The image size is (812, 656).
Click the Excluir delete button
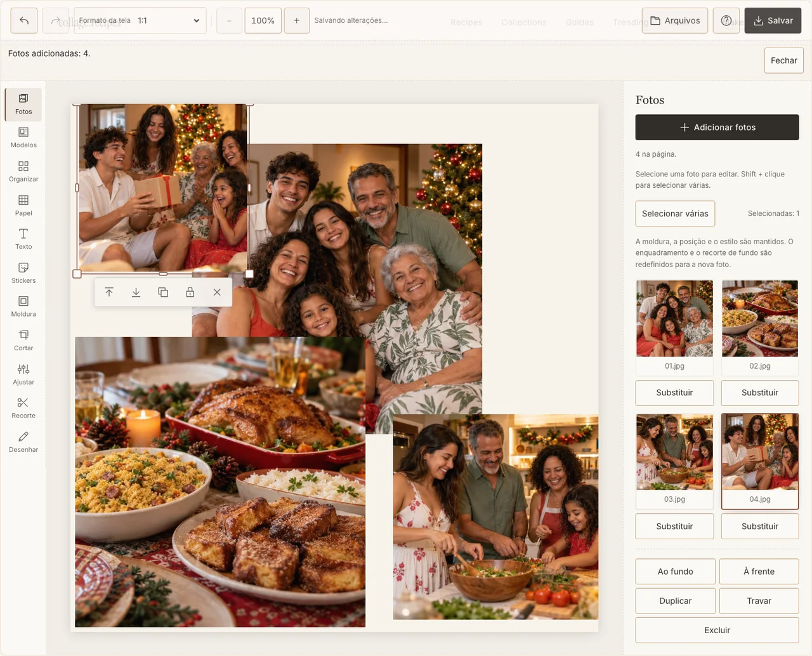coord(717,630)
